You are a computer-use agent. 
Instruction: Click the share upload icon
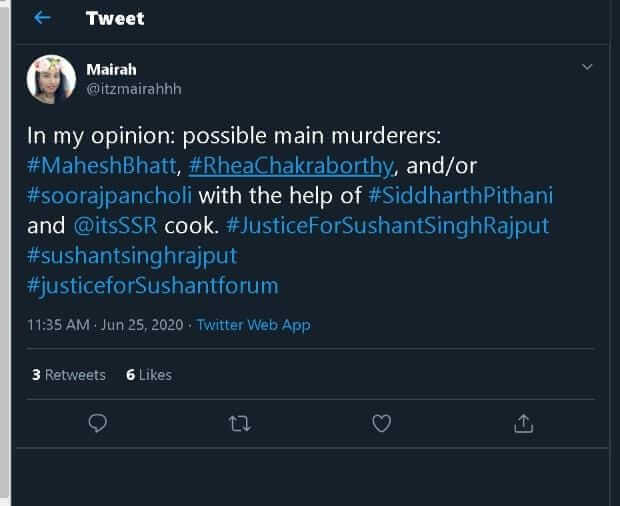(523, 424)
